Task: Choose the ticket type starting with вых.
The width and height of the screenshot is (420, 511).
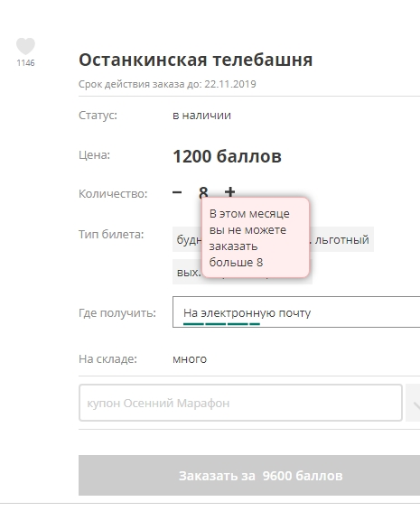Action: click(x=188, y=272)
